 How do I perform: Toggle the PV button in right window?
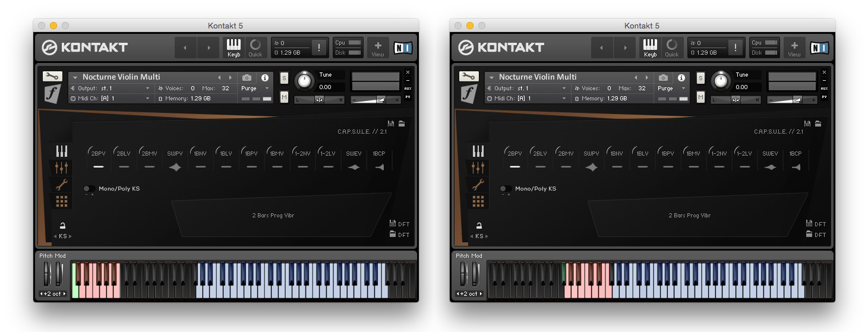[x=824, y=97]
